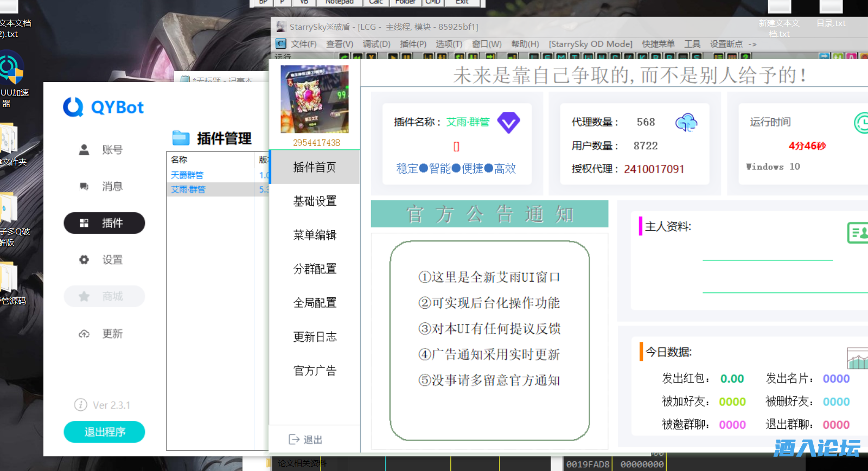The height and width of the screenshot is (471, 868).
Task: Switch to 更新日志 tab
Action: [315, 337]
